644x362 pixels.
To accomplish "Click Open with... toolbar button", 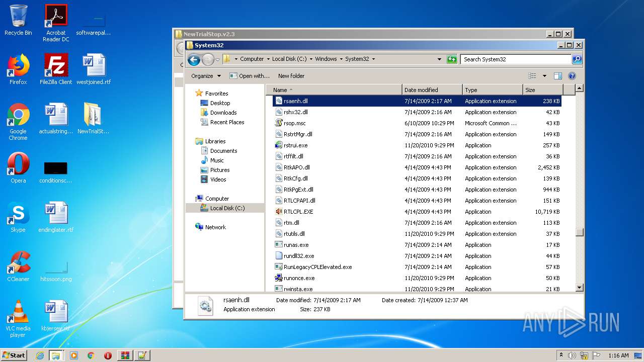I will tap(250, 76).
